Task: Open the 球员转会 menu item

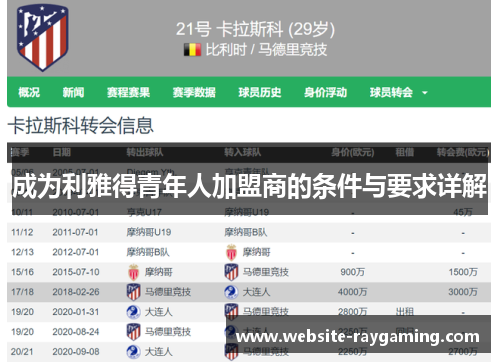Action: pos(391,92)
